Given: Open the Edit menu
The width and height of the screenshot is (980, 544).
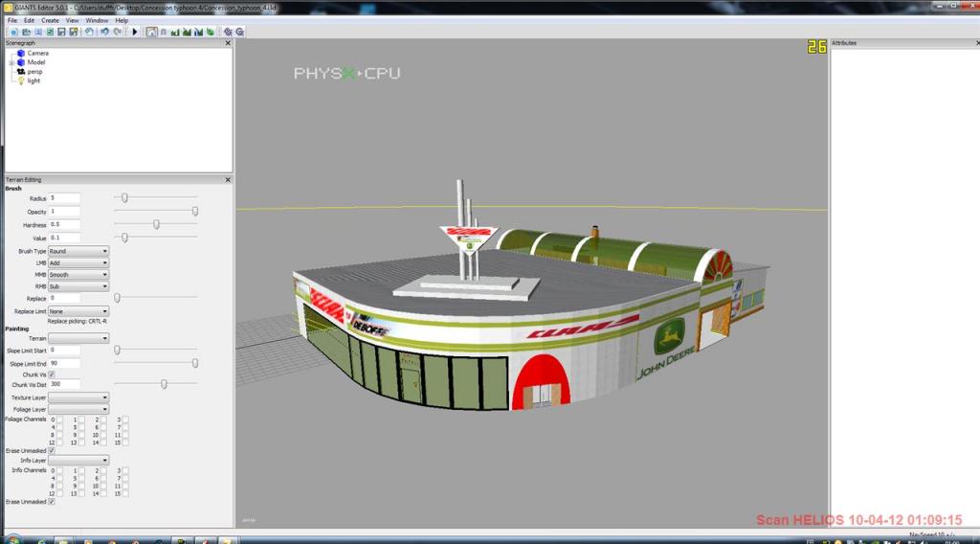Looking at the screenshot, I should (x=29, y=21).
